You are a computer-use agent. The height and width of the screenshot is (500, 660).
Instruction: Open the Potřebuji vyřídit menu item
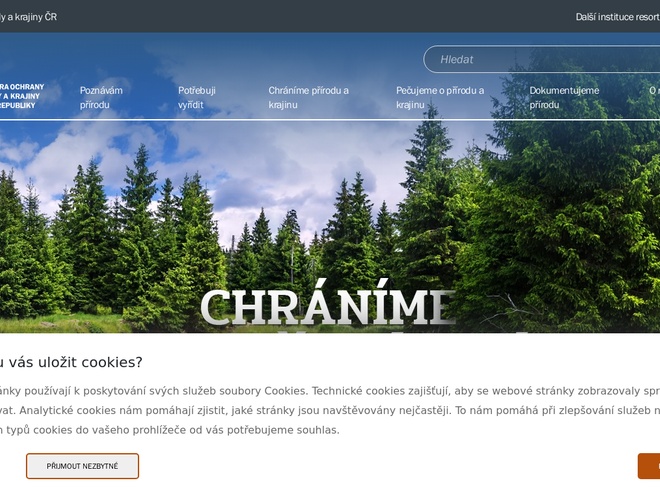pos(197,97)
